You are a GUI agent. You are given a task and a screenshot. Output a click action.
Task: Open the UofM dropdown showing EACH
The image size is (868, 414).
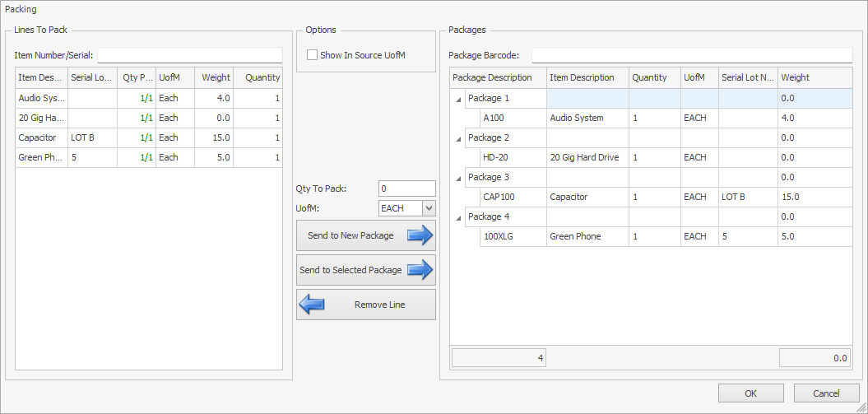[x=428, y=208]
